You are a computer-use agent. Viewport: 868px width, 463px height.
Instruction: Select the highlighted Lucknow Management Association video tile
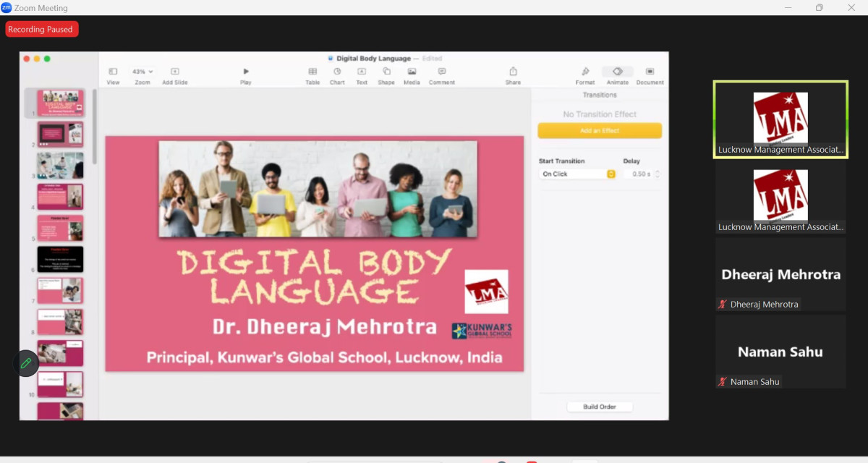pos(780,119)
